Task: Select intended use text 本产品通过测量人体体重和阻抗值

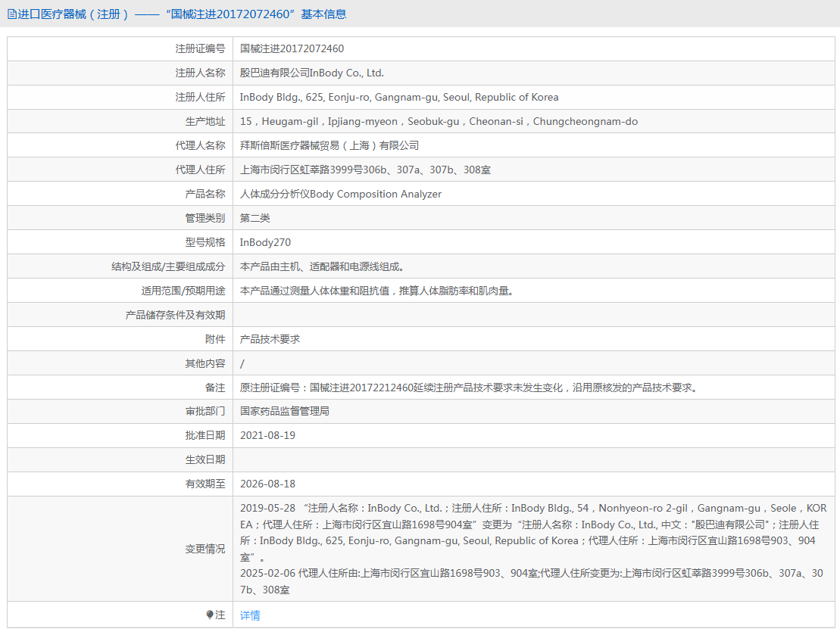Action: [x=376, y=291]
